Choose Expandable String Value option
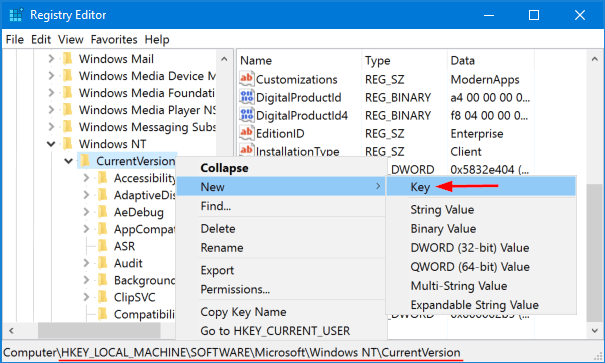Screen dimensions: 605x363 point(481,305)
